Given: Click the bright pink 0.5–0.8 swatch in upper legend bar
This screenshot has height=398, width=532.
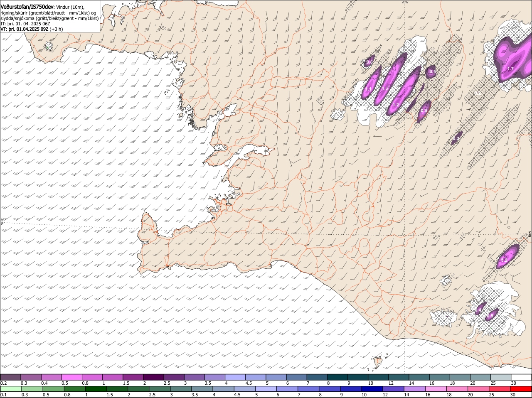Looking at the screenshot, I should 71,377.
